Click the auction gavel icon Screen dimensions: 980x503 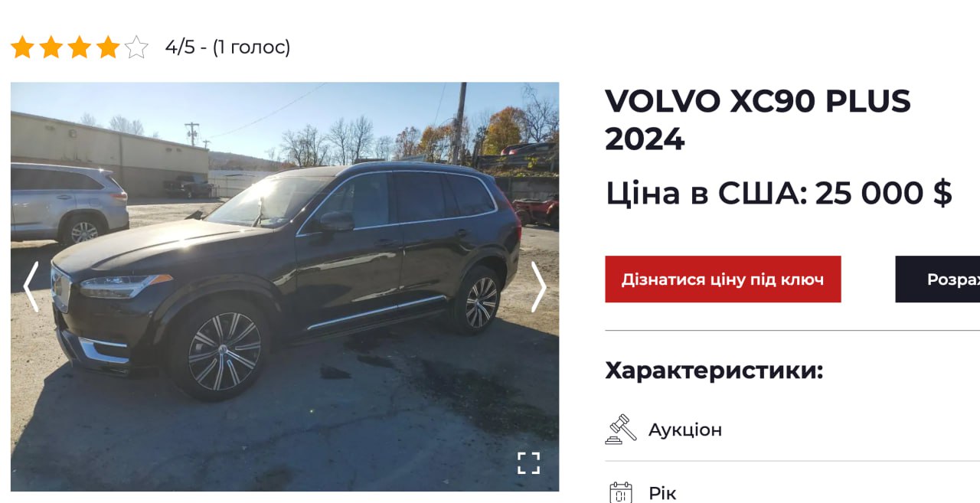(x=621, y=430)
